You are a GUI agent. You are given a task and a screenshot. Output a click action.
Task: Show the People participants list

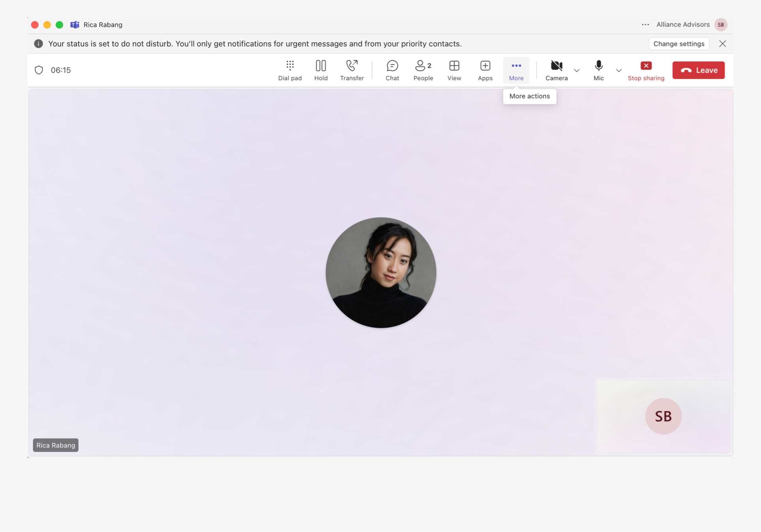[423, 70]
